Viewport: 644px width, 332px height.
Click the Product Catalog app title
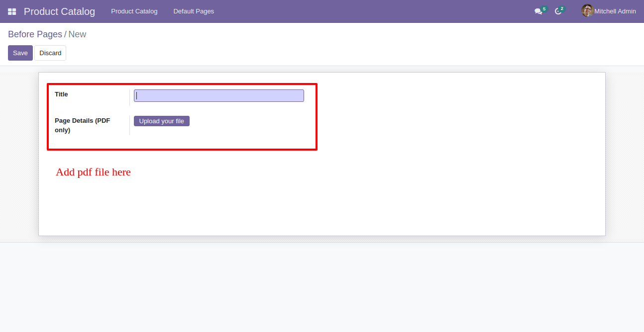click(59, 11)
